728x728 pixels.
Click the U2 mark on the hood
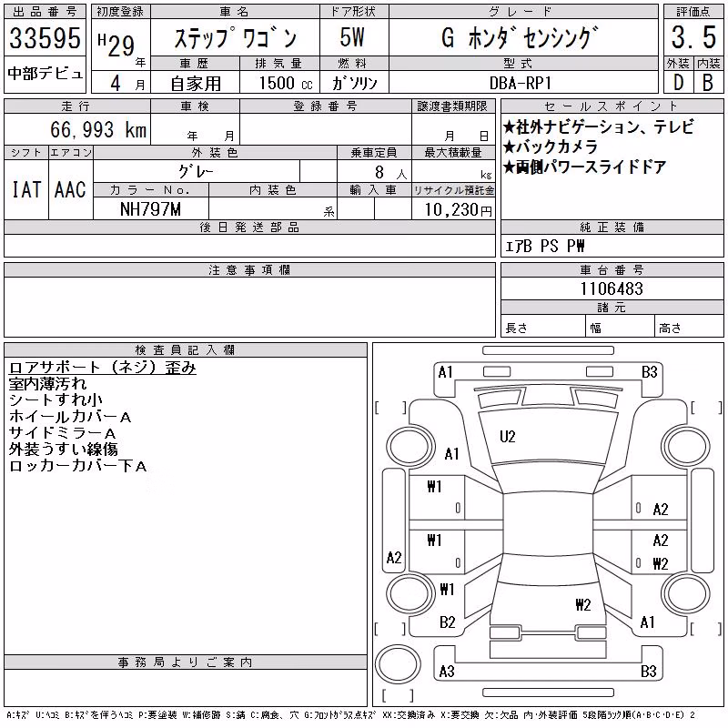(508, 437)
